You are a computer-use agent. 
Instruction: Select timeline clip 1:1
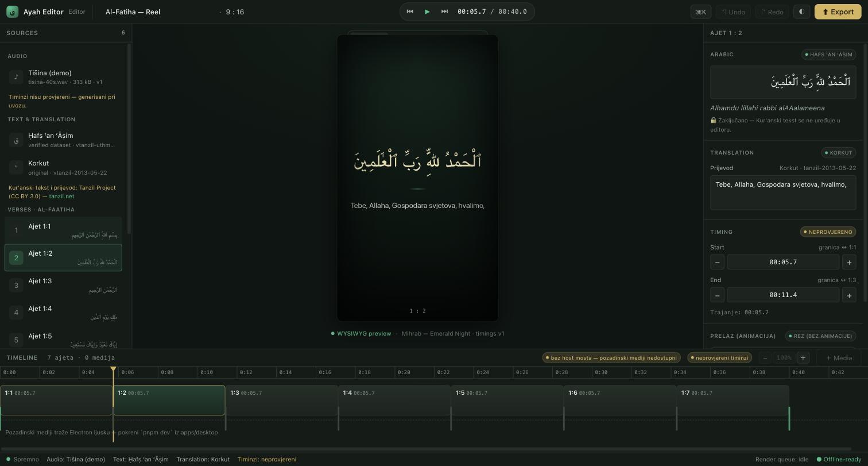pos(56,400)
